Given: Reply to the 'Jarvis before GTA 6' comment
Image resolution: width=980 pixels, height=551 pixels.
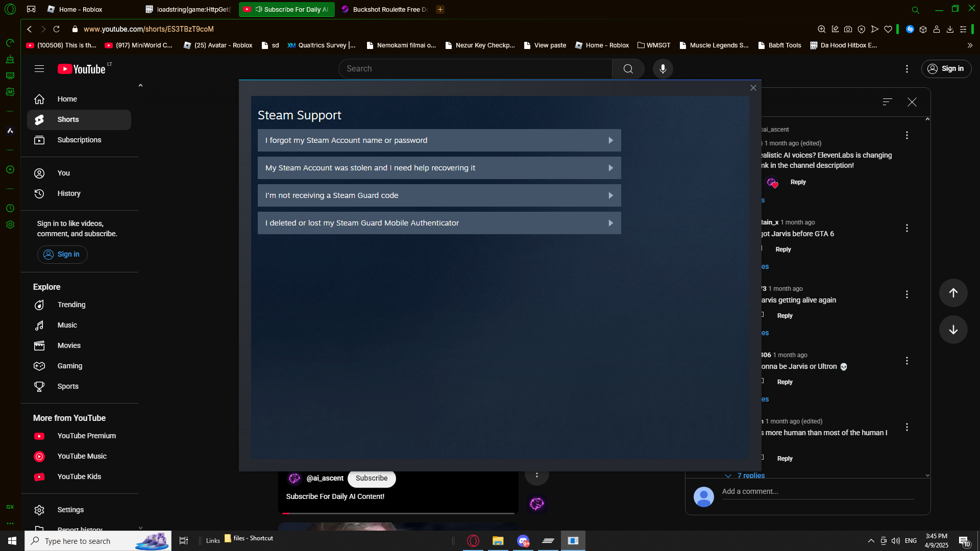Looking at the screenshot, I should click(x=783, y=249).
